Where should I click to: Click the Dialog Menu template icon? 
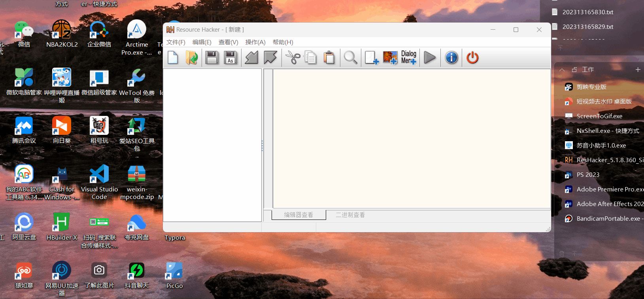tap(409, 57)
